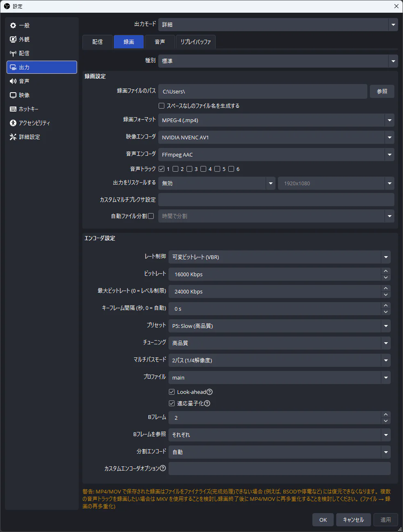Switch to the 音声 output tab
This screenshot has height=532, width=403.
click(160, 42)
